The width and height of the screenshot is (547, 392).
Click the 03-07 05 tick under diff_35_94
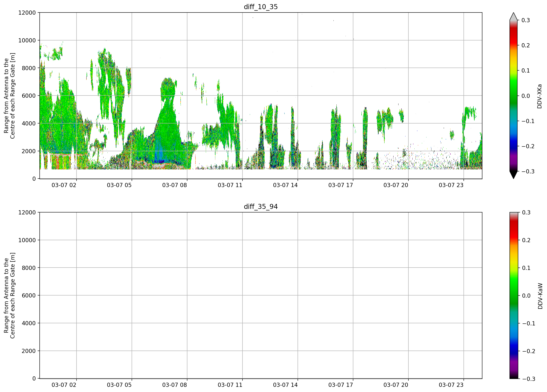tap(119, 385)
